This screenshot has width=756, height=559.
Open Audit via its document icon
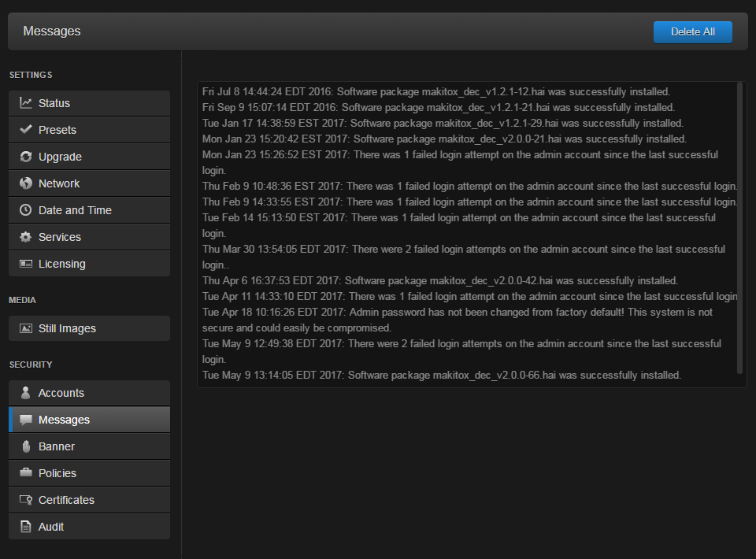[x=24, y=526]
